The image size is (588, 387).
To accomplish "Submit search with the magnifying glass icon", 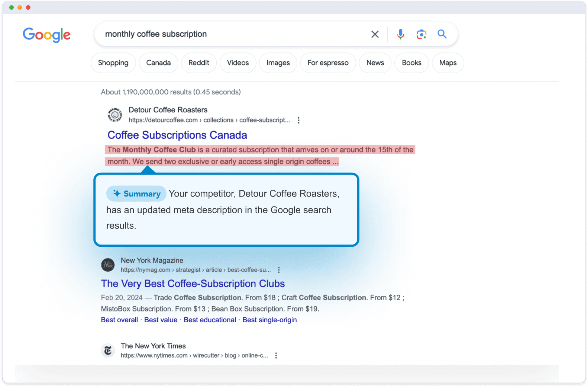I will pos(442,34).
